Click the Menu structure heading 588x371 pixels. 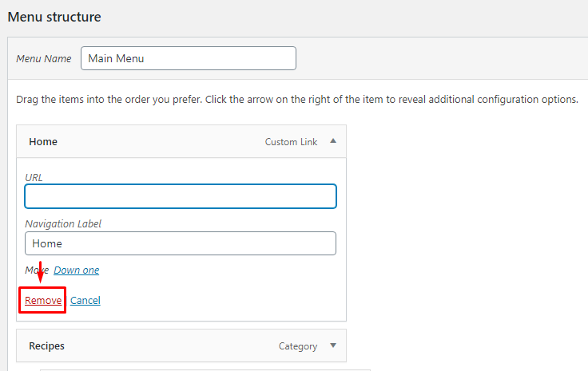(54, 16)
